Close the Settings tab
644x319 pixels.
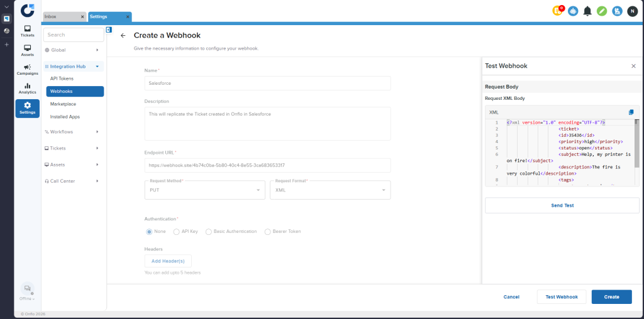click(x=128, y=17)
